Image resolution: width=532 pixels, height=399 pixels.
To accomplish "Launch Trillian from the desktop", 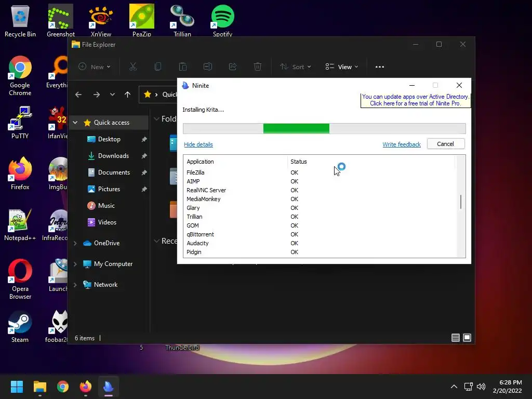I will point(182,21).
